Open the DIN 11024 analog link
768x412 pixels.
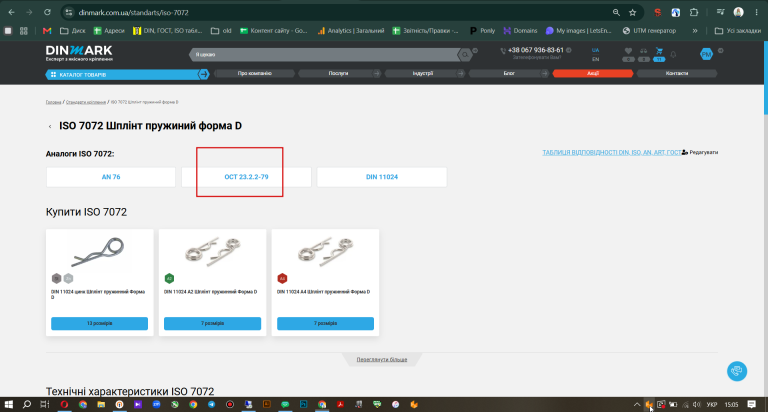point(382,177)
